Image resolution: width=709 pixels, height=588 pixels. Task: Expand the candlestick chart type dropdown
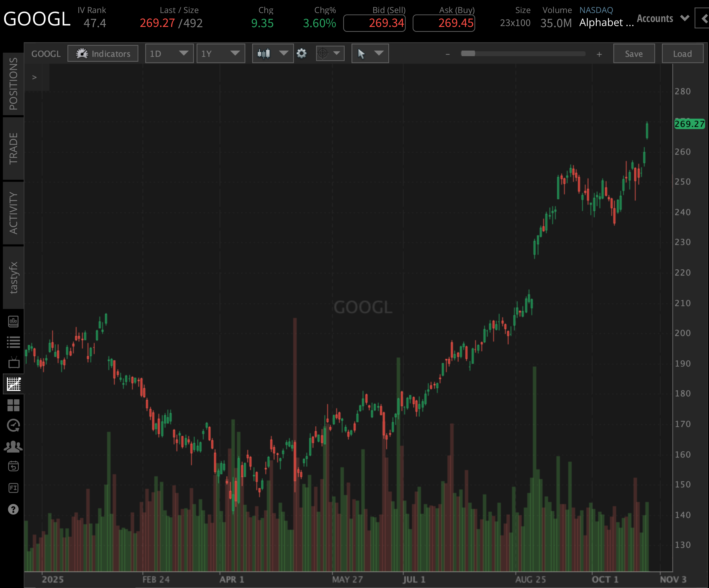(x=273, y=53)
